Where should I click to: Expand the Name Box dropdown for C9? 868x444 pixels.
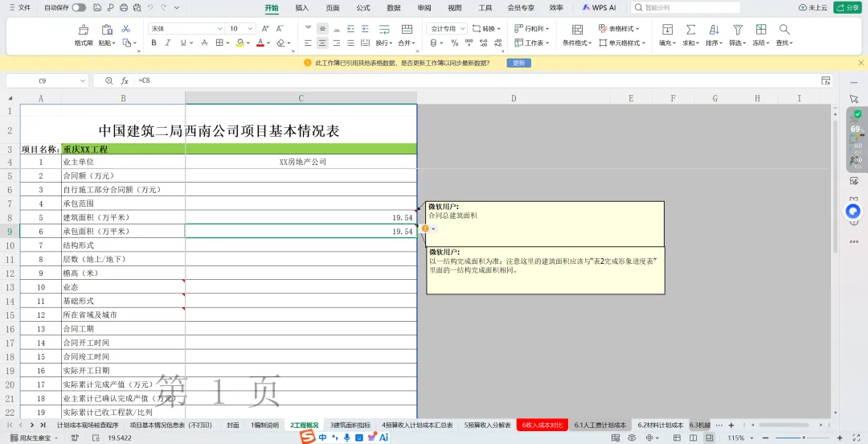coord(83,81)
